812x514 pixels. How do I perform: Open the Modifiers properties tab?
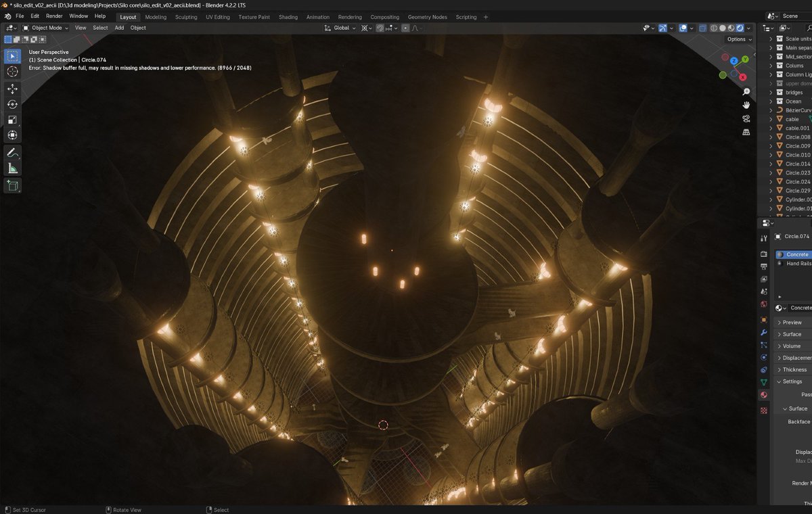coord(764,333)
